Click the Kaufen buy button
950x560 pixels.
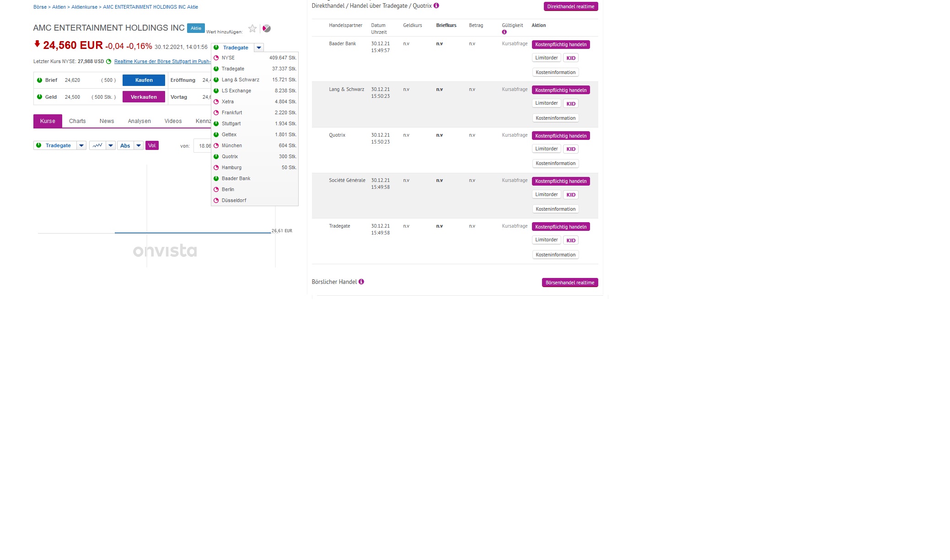pyautogui.click(x=143, y=80)
